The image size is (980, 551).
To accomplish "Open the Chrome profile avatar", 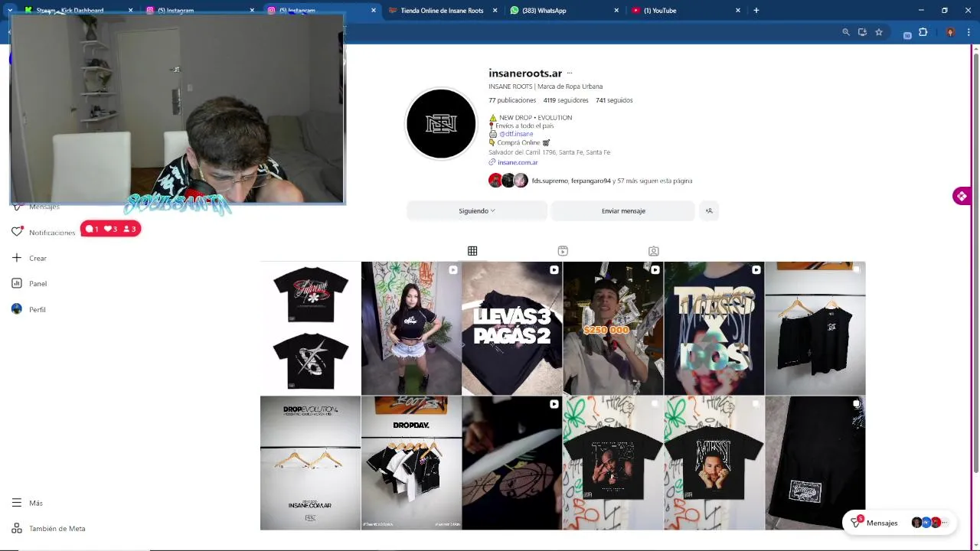I will pyautogui.click(x=950, y=32).
